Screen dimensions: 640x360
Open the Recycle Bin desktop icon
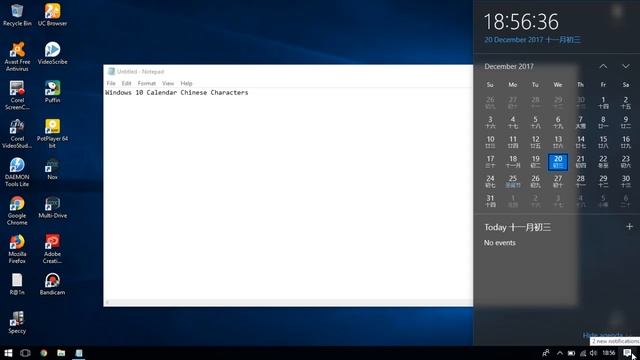tap(17, 14)
